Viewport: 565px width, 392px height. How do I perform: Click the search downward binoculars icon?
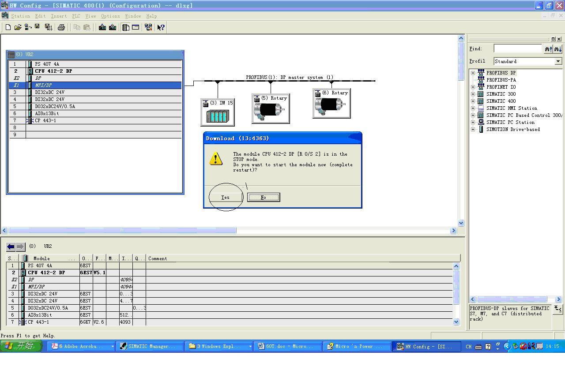click(558, 49)
